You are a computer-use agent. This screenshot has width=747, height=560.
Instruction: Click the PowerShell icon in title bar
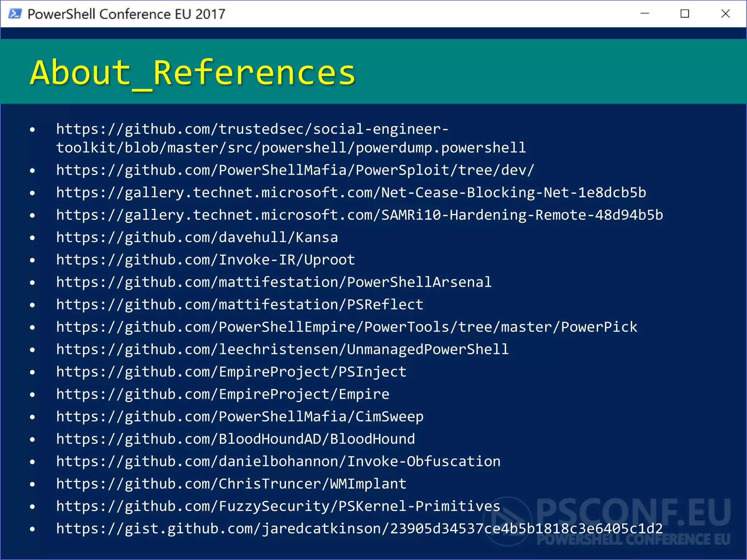coord(15,14)
